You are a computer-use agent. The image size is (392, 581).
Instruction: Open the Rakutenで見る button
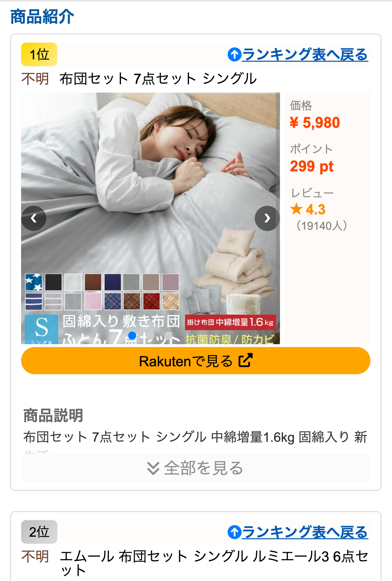(x=196, y=361)
